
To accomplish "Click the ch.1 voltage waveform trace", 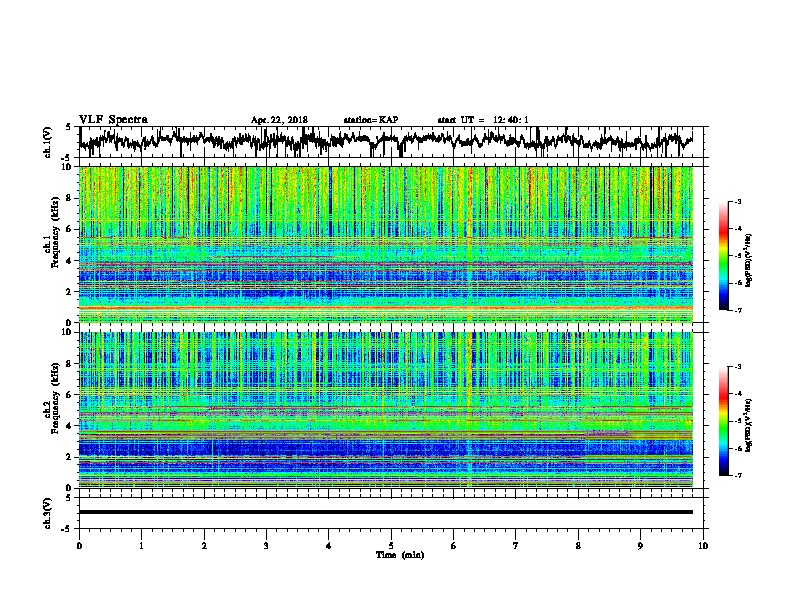I will coord(386,141).
